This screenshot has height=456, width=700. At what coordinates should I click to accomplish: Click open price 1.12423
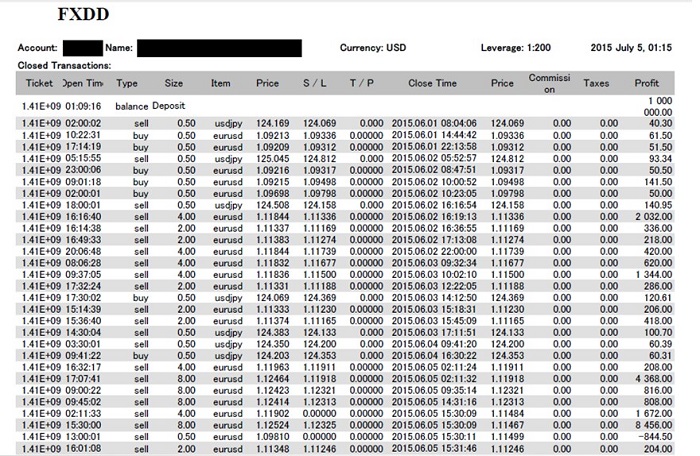point(272,391)
